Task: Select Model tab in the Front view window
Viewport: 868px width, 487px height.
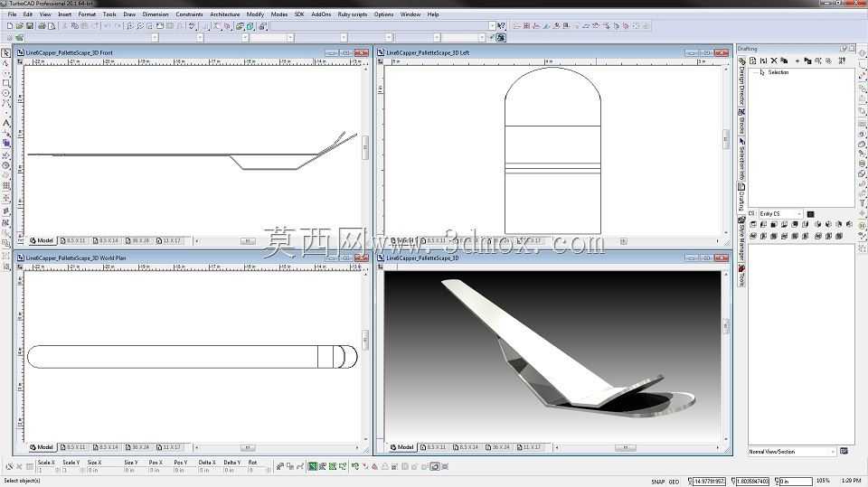Action: 42,240
